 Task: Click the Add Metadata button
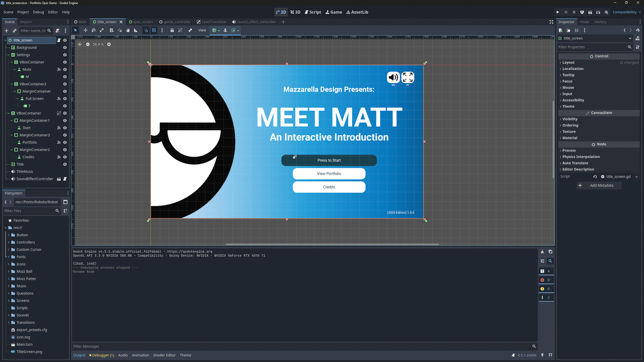(x=598, y=186)
